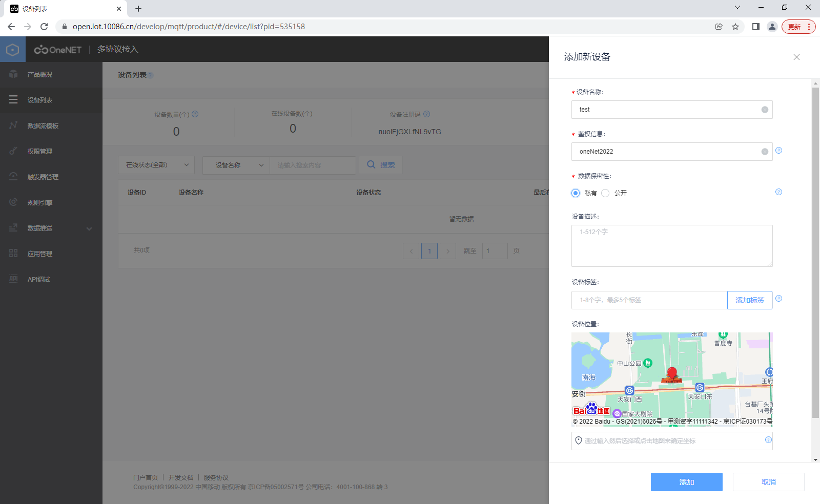The height and width of the screenshot is (504, 820).
Task: Click the OneNET logo
Action: coord(58,50)
